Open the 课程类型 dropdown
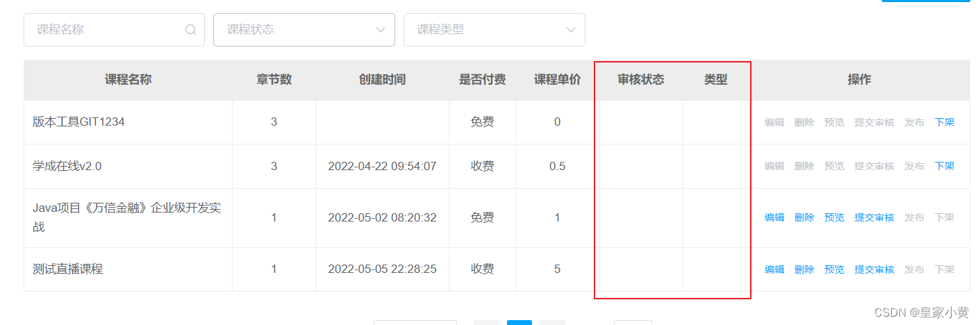The height and width of the screenshot is (325, 980). pyautogui.click(x=495, y=30)
